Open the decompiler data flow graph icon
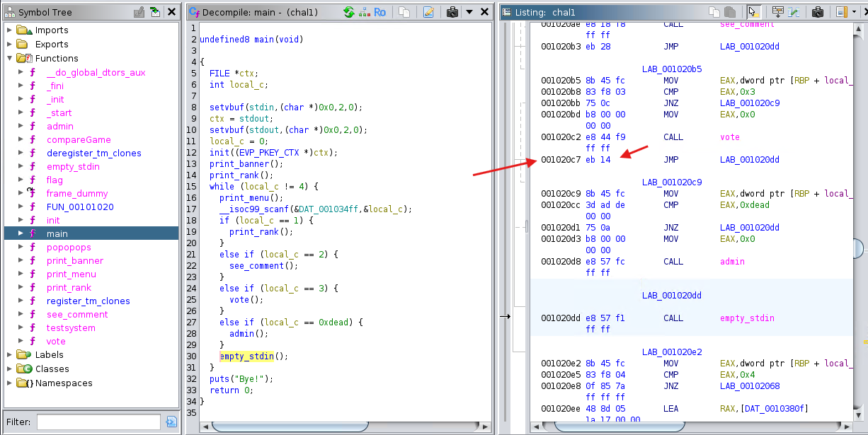The image size is (868, 435). pos(364,12)
